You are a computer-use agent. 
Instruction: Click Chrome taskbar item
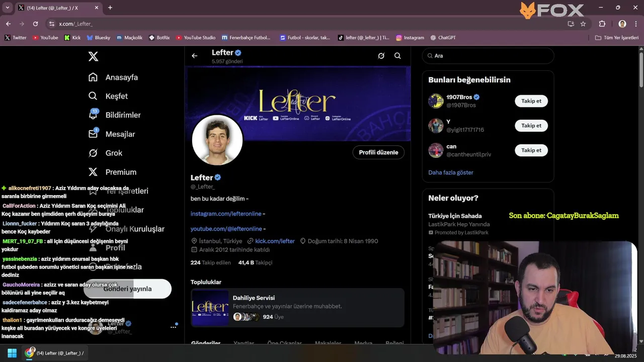pyautogui.click(x=55, y=353)
